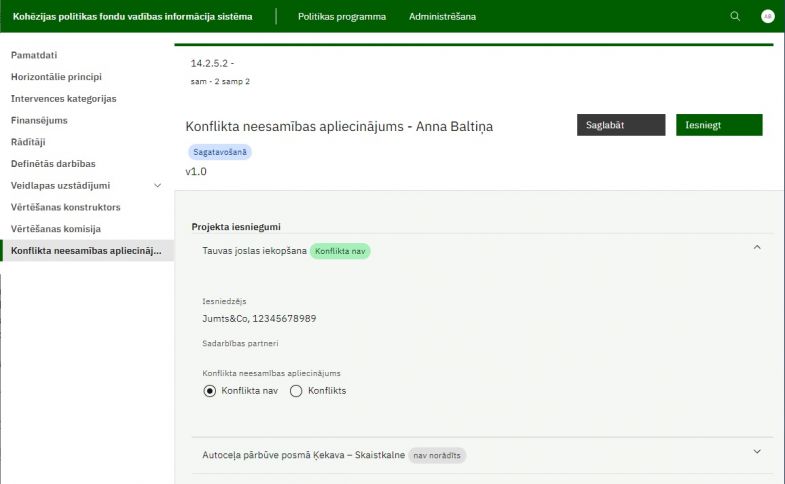This screenshot has width=785, height=484.
Task: Open the Politikas programma menu
Action: (x=341, y=17)
